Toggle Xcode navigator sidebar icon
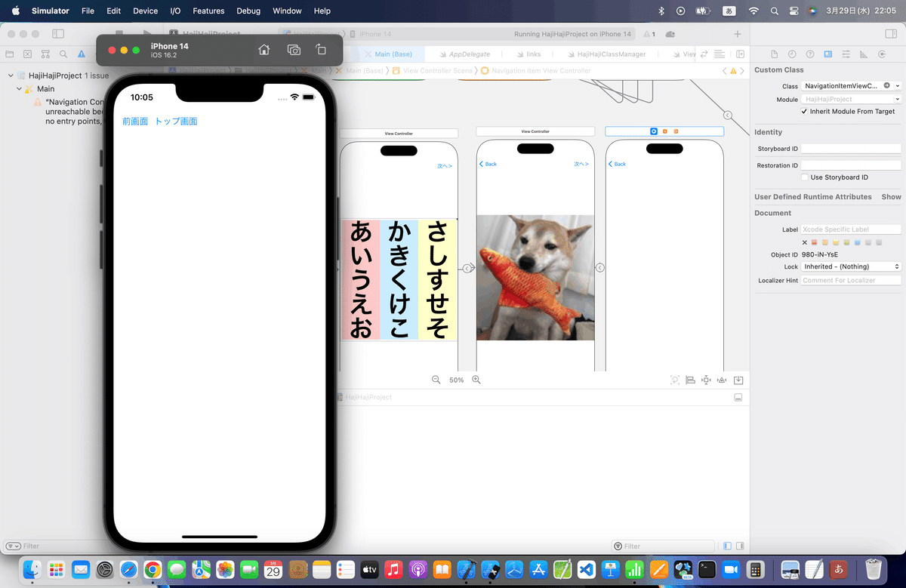The image size is (906, 588). coord(58,34)
